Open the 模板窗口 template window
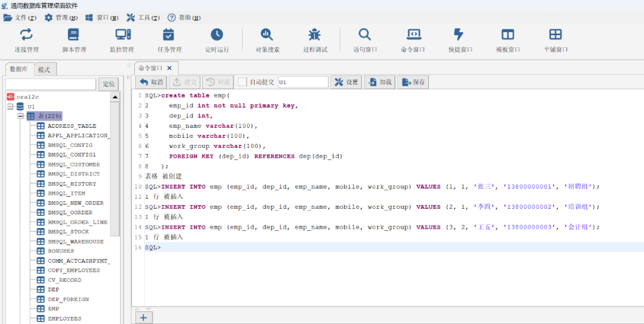The width and height of the screenshot is (644, 324). click(x=508, y=41)
